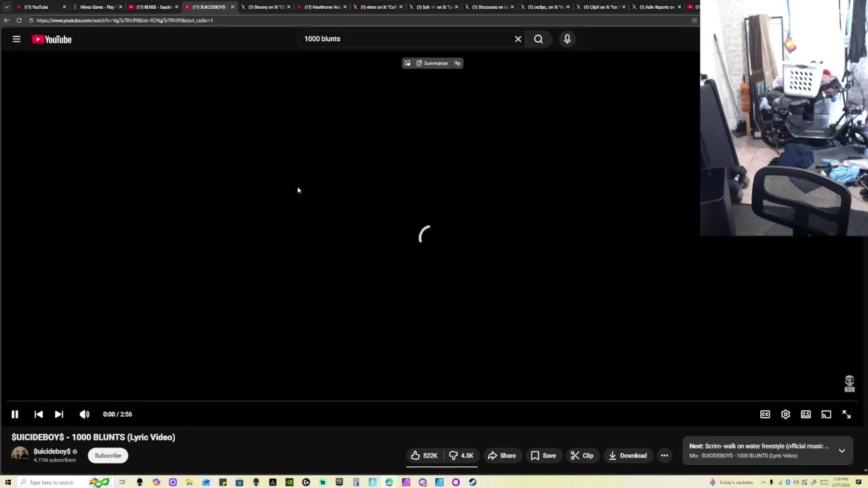
Task: Go to YouTube home via logo
Action: coord(52,39)
